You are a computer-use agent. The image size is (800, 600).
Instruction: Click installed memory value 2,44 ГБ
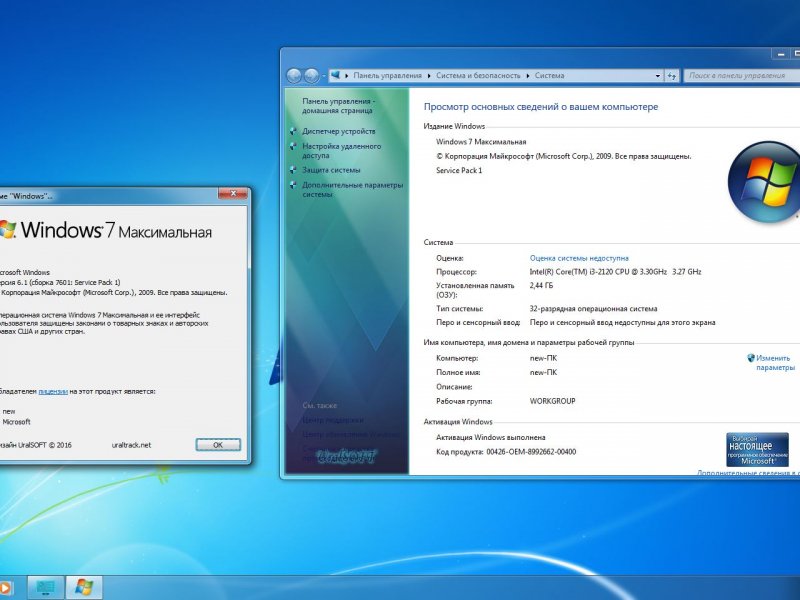click(x=541, y=286)
